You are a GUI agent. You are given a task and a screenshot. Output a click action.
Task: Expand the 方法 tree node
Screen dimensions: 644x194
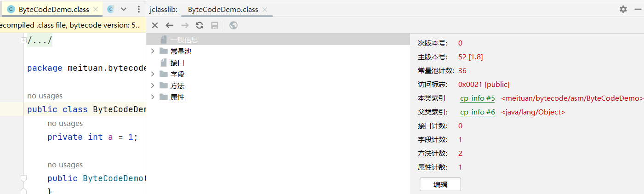153,86
